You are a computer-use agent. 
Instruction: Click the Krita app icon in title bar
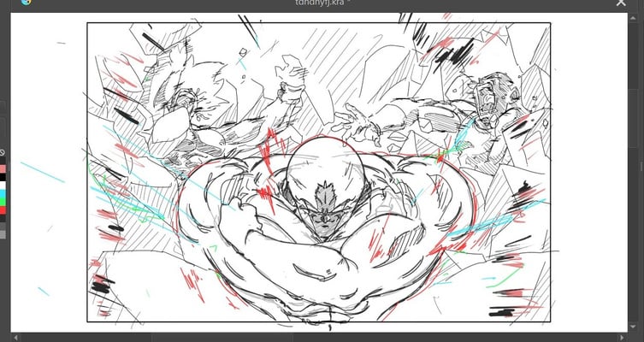point(26,2)
